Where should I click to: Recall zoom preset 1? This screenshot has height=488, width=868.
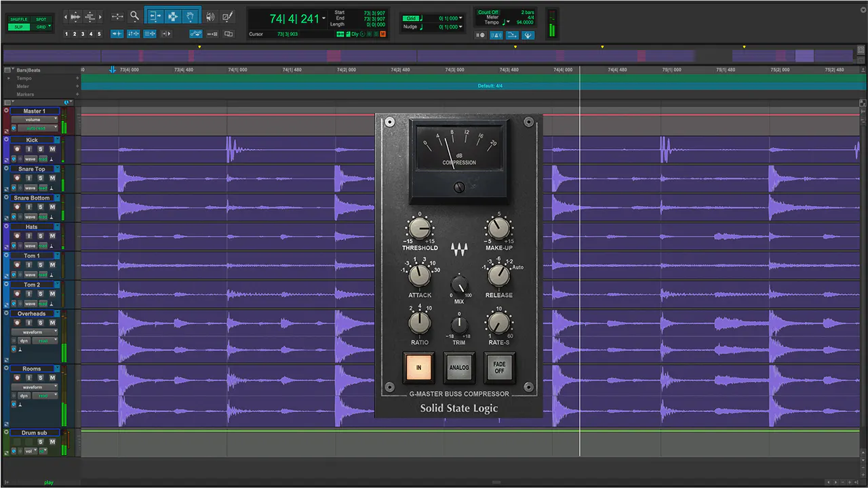point(66,34)
